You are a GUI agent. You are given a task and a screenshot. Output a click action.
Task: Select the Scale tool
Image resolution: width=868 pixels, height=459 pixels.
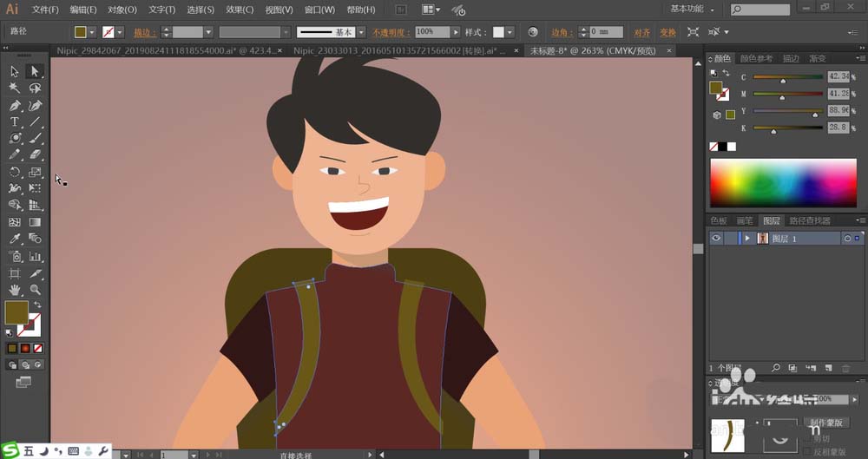click(x=35, y=172)
